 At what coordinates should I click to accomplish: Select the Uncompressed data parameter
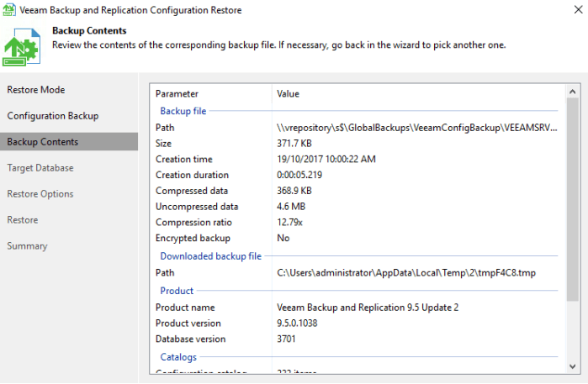[x=197, y=207]
